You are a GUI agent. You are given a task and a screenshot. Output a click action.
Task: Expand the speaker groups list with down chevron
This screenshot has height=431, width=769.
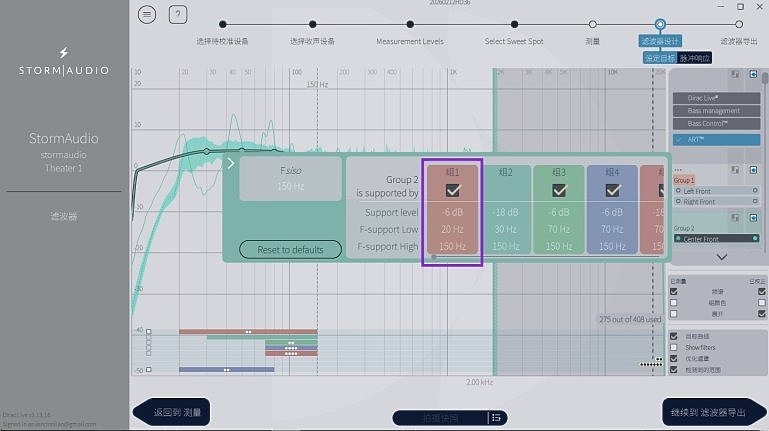(721, 257)
